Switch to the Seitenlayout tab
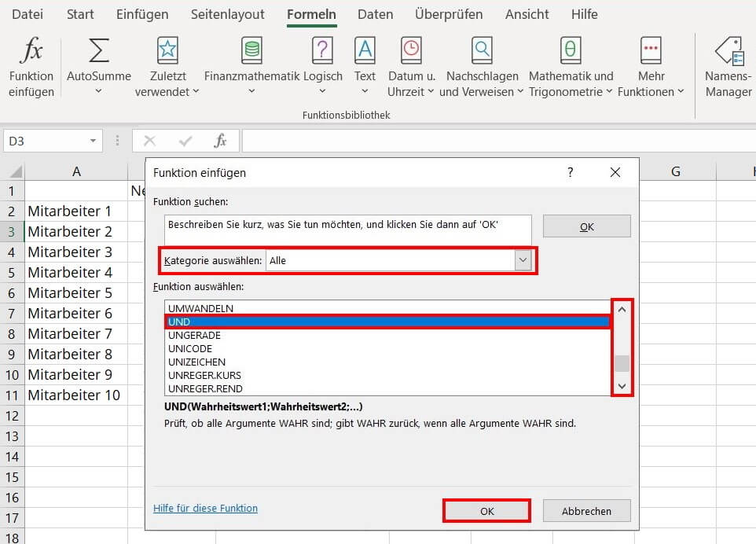This screenshot has height=544, width=756. 228,14
